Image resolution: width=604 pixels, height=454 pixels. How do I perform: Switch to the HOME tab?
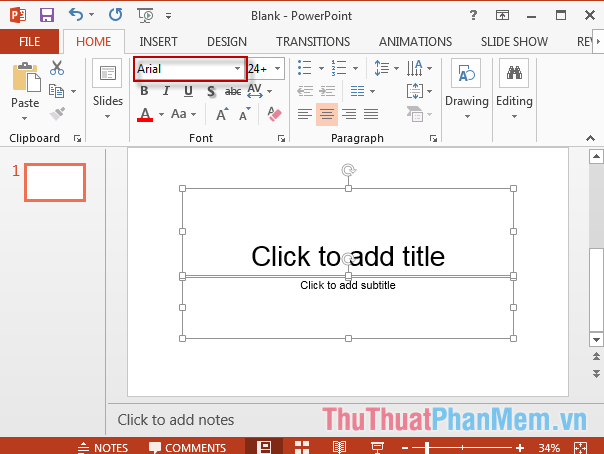(x=94, y=42)
